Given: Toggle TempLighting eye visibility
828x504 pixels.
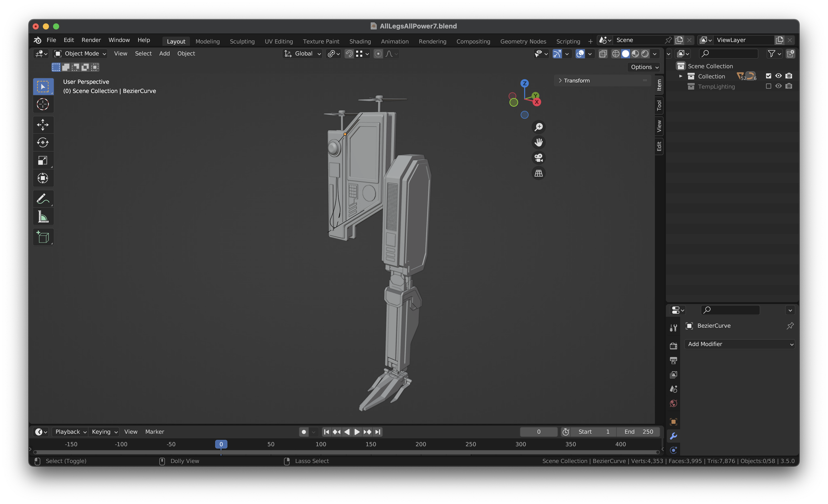Looking at the screenshot, I should [778, 86].
